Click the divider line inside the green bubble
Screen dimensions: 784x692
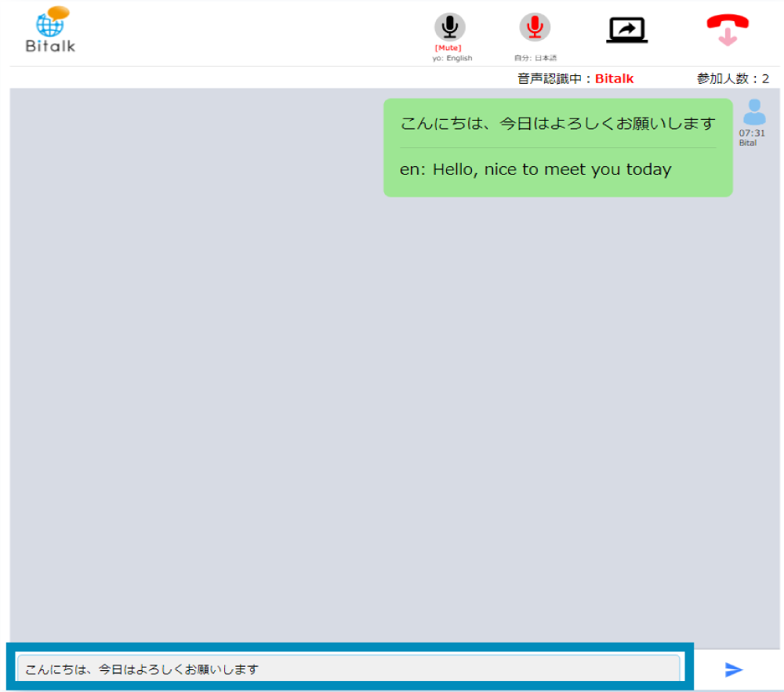tap(557, 147)
